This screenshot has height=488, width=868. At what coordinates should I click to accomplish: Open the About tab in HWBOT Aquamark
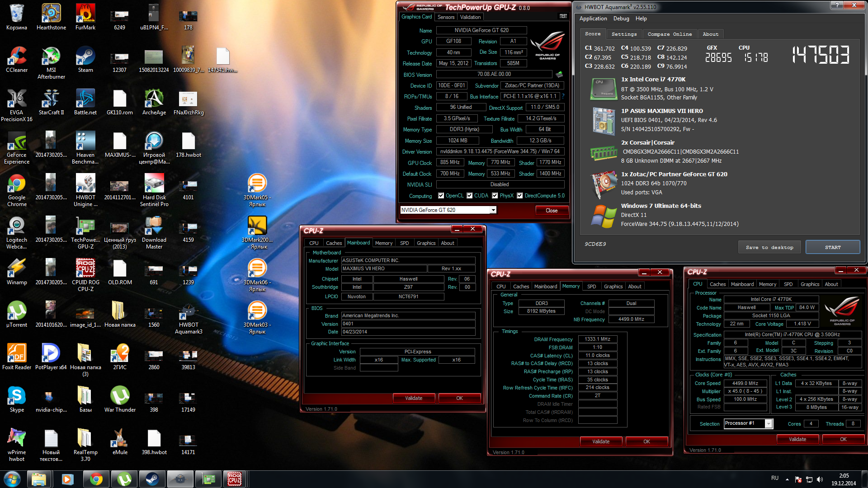click(710, 34)
